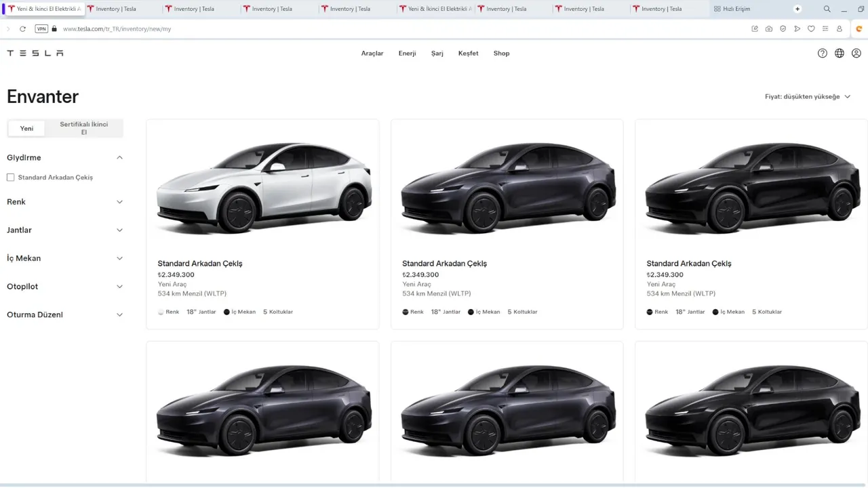
Task: Click the browser forward arrow
Action: [x=8, y=29]
